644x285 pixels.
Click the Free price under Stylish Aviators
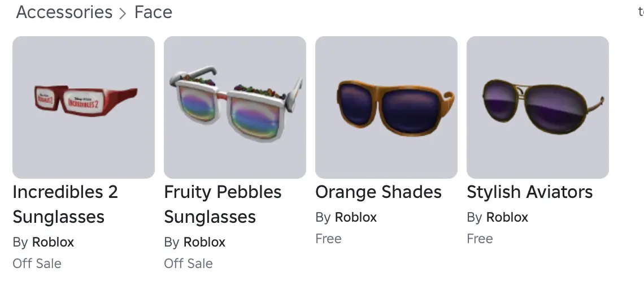(480, 239)
